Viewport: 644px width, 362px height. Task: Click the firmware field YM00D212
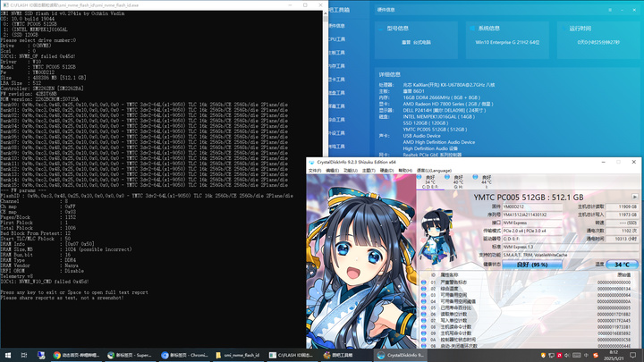[532, 206]
